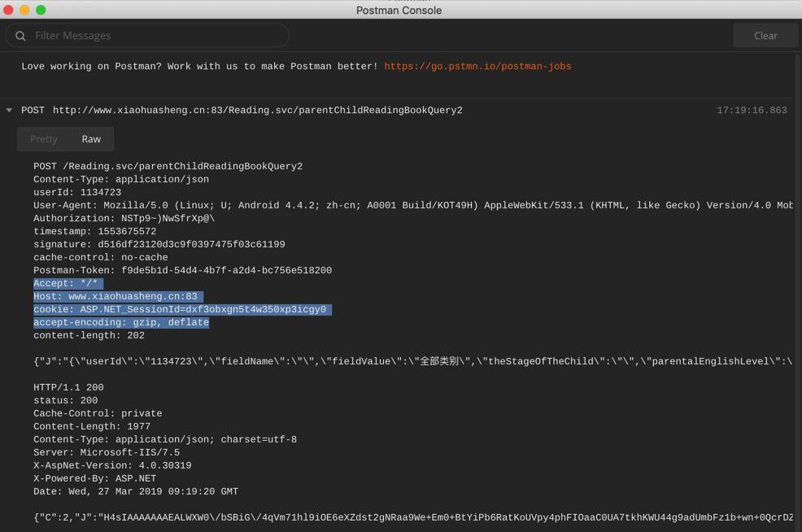Click the Postman-Token header line
This screenshot has height=532, width=802.
[182, 271]
